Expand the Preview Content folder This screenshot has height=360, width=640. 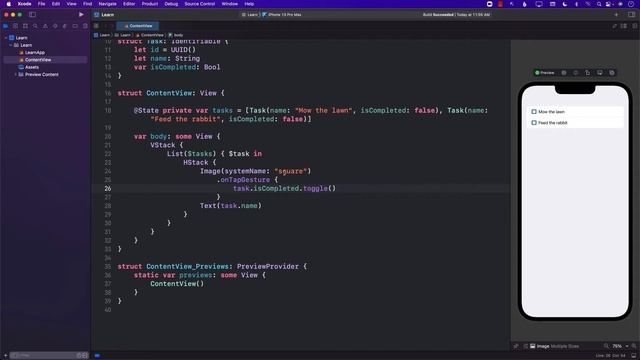click(16, 74)
